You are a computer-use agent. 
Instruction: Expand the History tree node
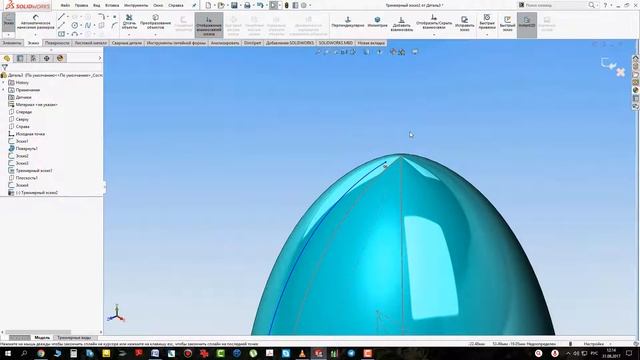tap(4, 82)
